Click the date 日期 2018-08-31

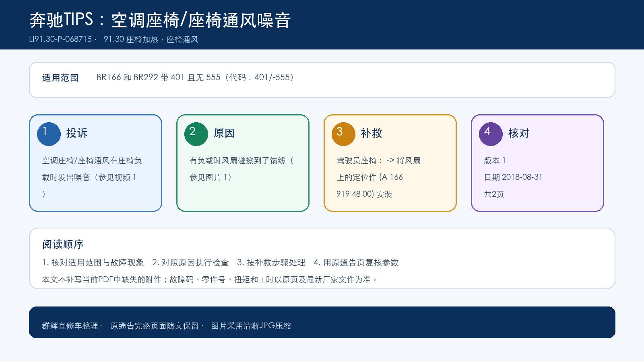coord(514,177)
